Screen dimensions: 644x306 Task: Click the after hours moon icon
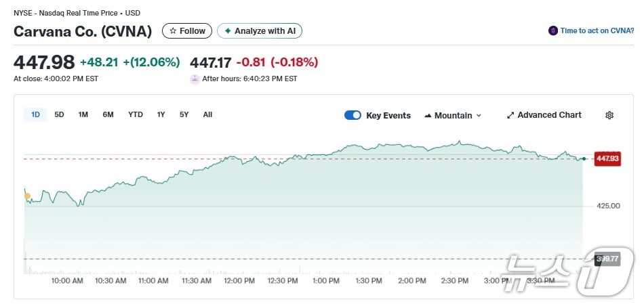click(x=195, y=79)
